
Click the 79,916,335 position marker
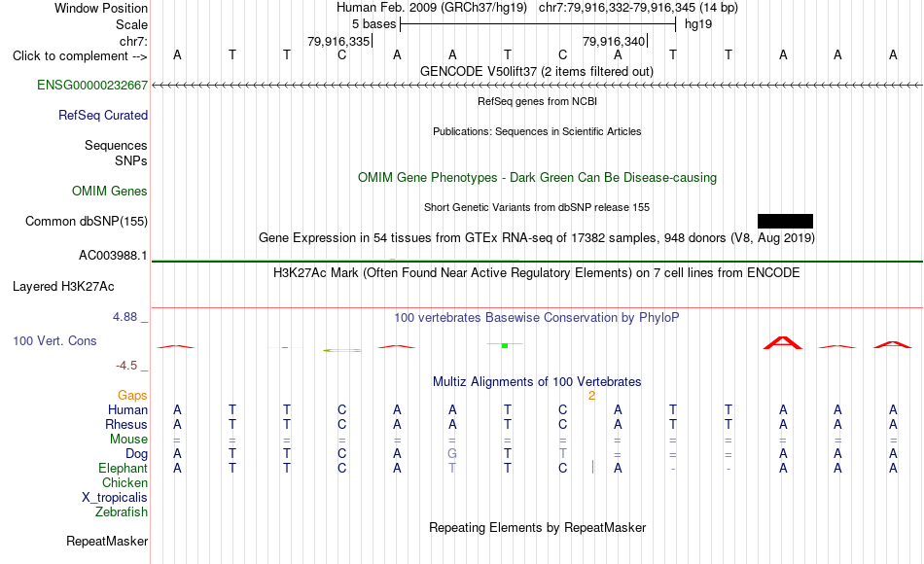point(338,41)
